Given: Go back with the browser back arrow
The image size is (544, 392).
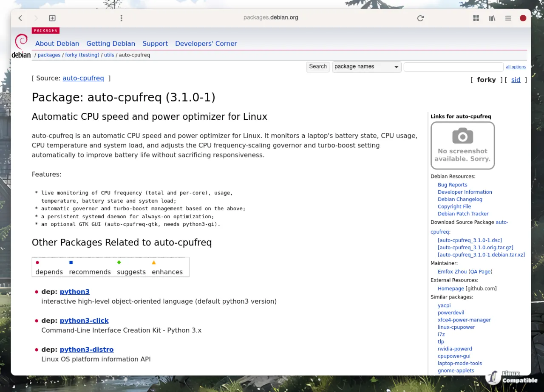Looking at the screenshot, I should tap(20, 18).
